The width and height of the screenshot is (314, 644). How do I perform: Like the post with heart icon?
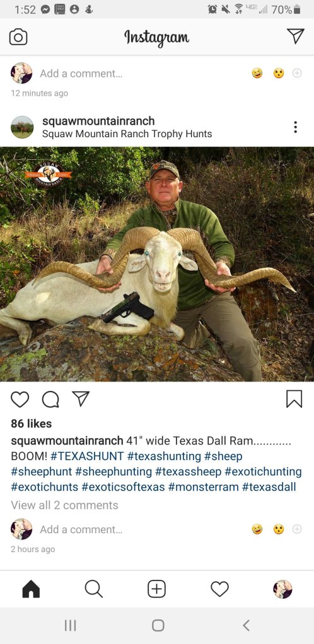click(x=20, y=399)
